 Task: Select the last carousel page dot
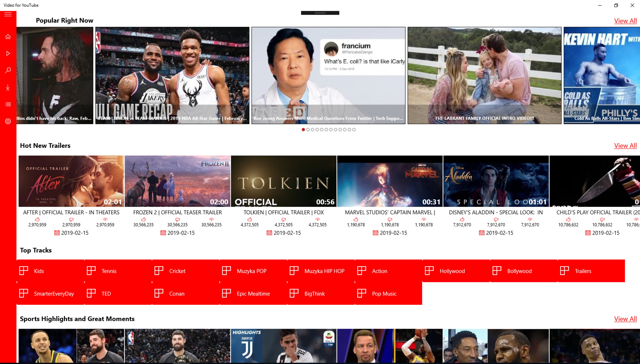354,130
